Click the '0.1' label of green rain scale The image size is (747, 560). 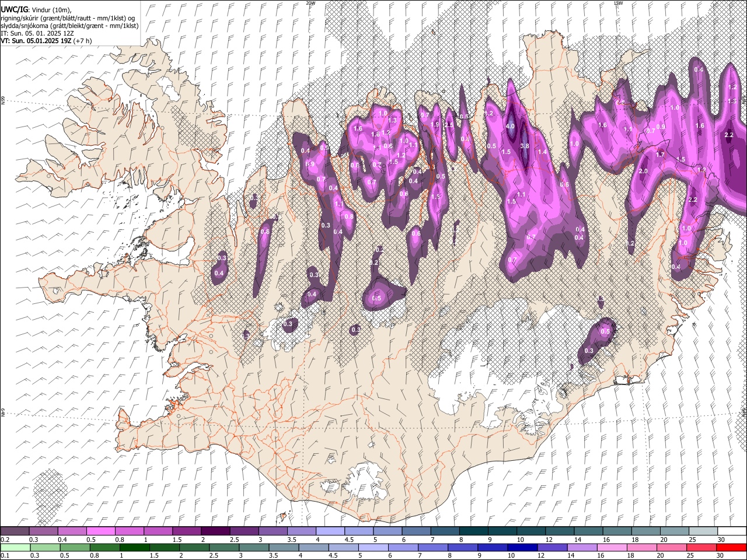click(x=5, y=556)
